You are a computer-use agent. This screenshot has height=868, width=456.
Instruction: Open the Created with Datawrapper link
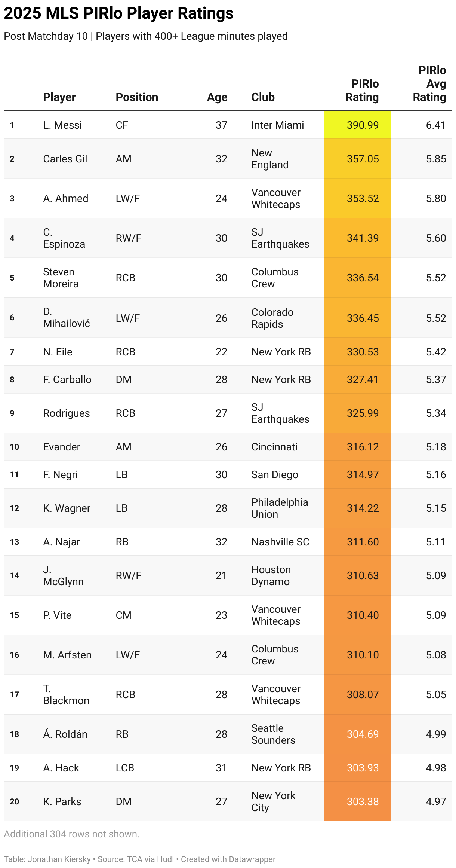click(228, 859)
